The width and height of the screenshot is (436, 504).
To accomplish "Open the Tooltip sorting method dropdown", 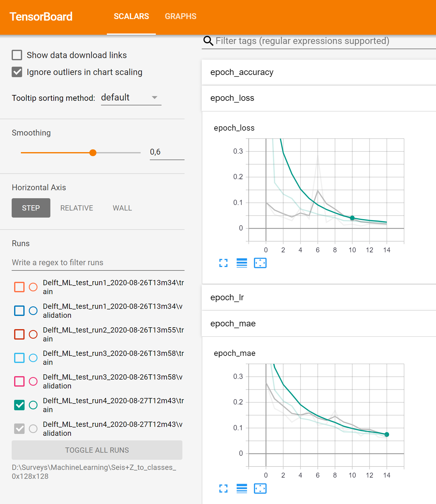I will [x=131, y=98].
